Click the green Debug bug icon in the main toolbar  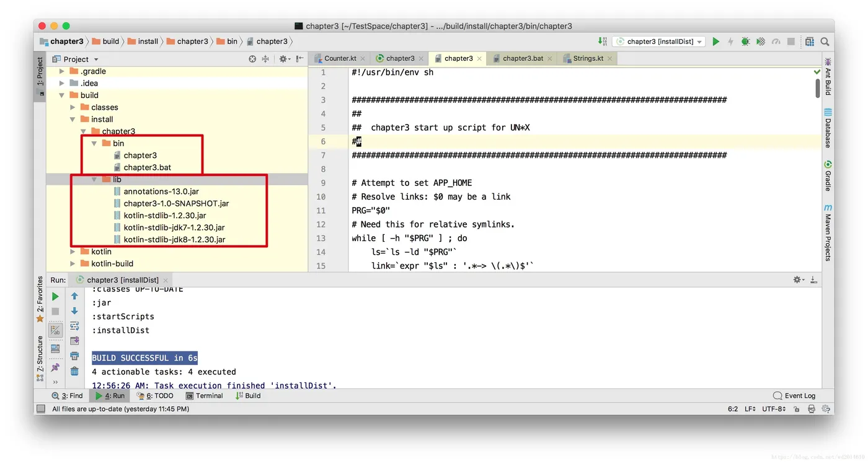[745, 42]
